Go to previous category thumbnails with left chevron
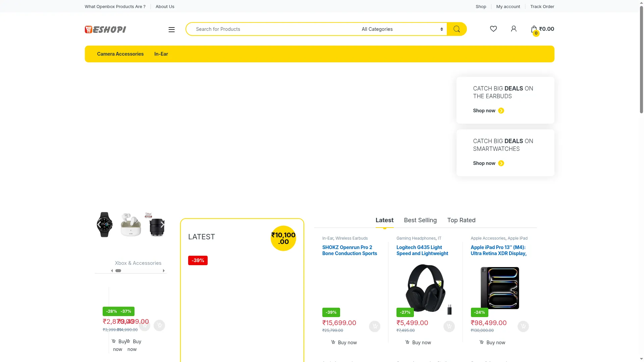 pyautogui.click(x=99, y=225)
